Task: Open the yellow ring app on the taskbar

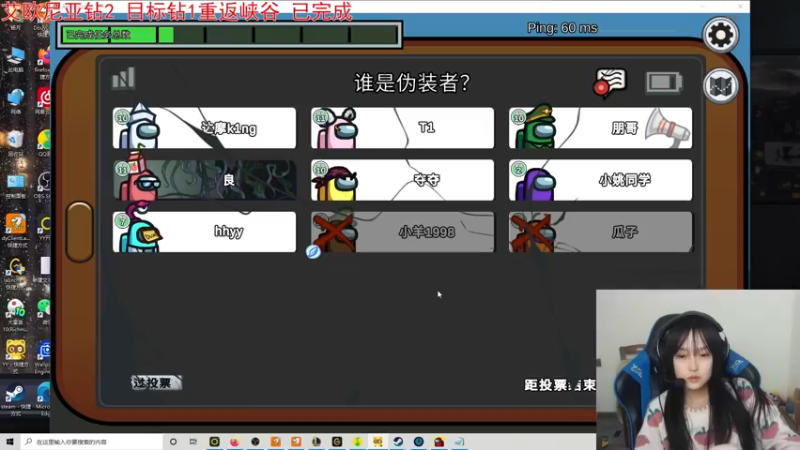Action: click(214, 442)
